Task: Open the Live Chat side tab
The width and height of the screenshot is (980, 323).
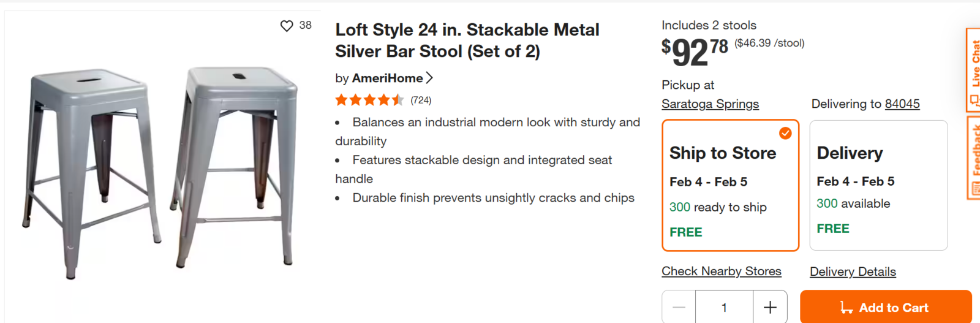Action: point(973,69)
